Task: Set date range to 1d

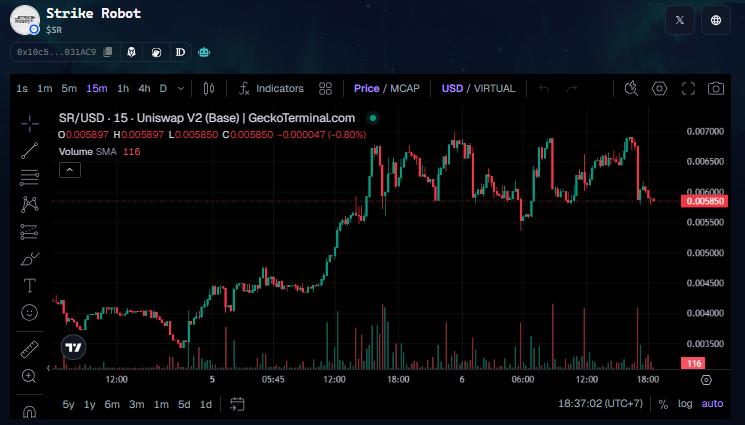Action: coord(206,405)
